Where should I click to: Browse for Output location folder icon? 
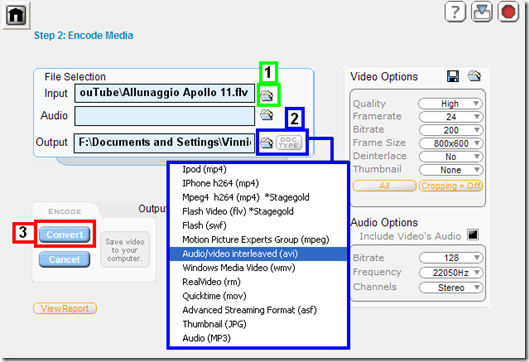click(267, 142)
